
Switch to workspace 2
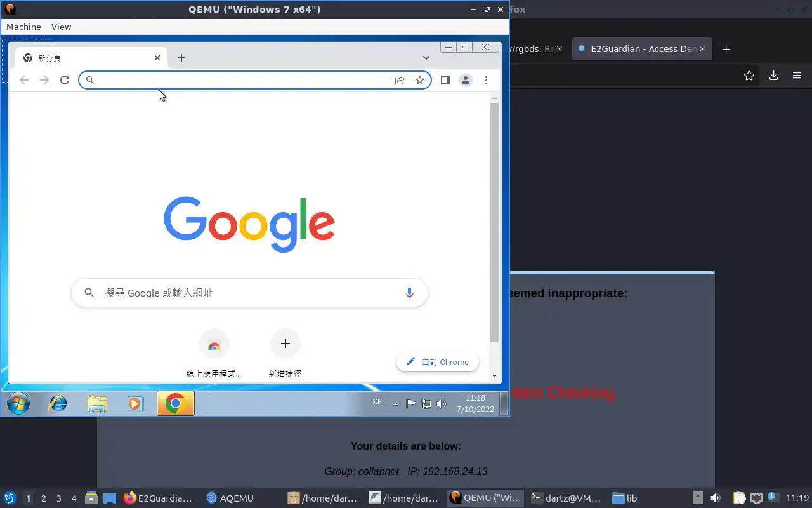coord(44,498)
